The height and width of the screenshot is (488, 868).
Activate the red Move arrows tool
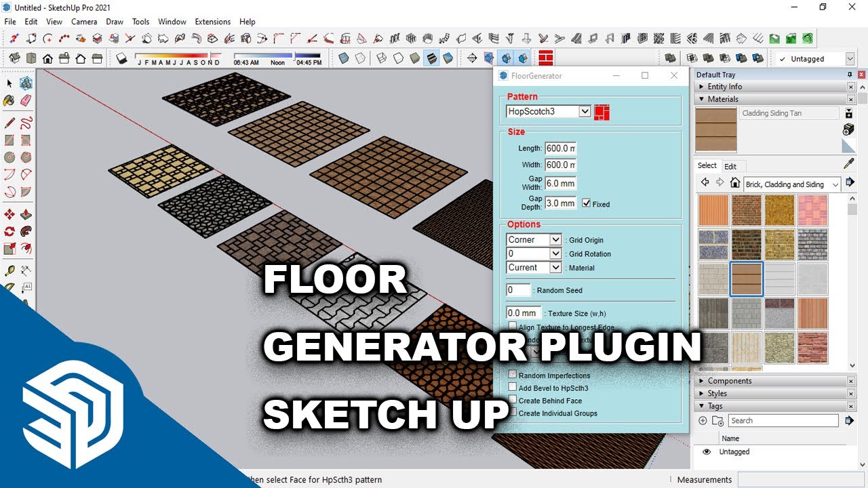[x=9, y=215]
